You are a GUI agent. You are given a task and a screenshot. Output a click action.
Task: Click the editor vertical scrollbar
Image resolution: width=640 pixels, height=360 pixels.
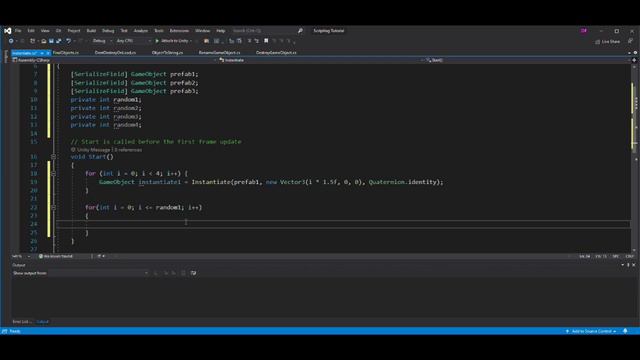[635, 157]
